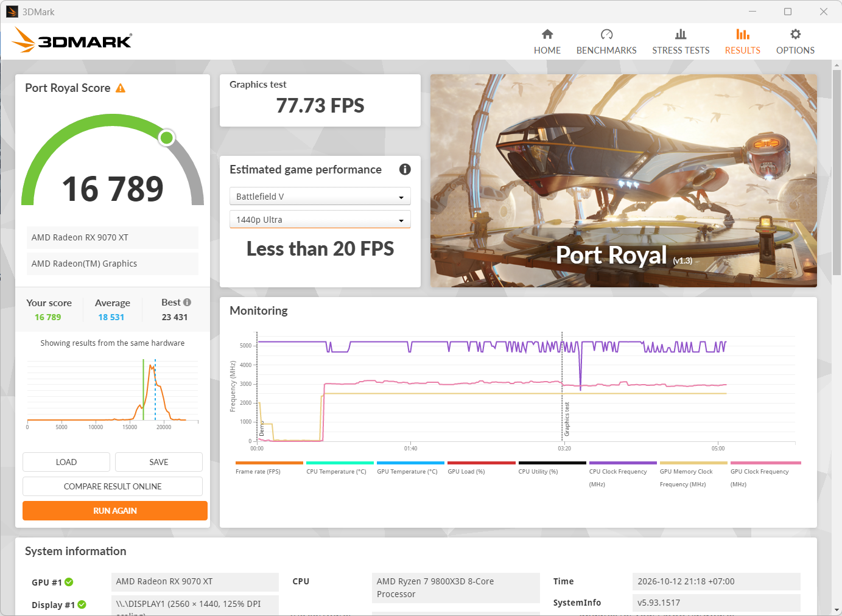Toggle the GPU Load (%) legend swatch
Viewport: 842px width, 616px height.
coord(482,463)
